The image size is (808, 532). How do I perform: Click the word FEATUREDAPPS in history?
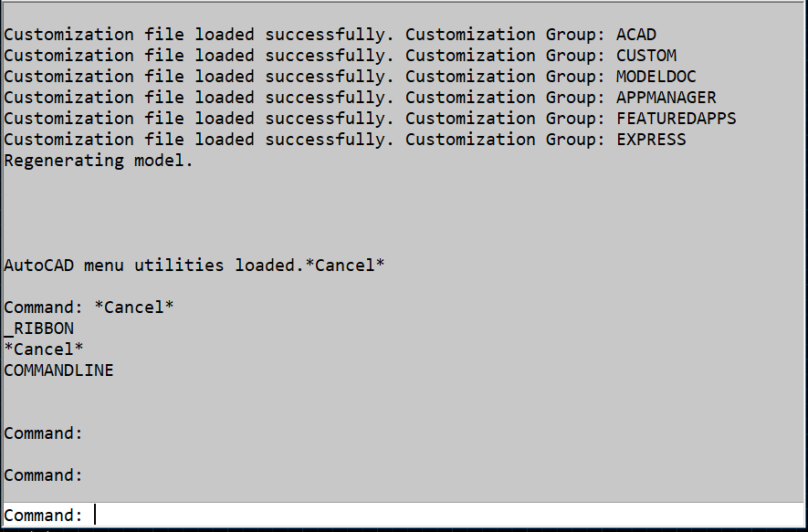(677, 119)
